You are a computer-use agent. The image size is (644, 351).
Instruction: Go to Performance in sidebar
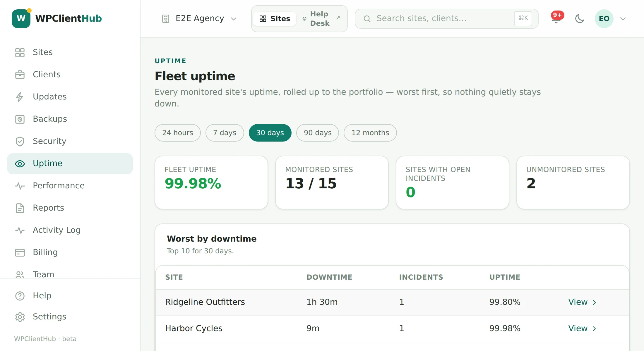pyautogui.click(x=70, y=186)
